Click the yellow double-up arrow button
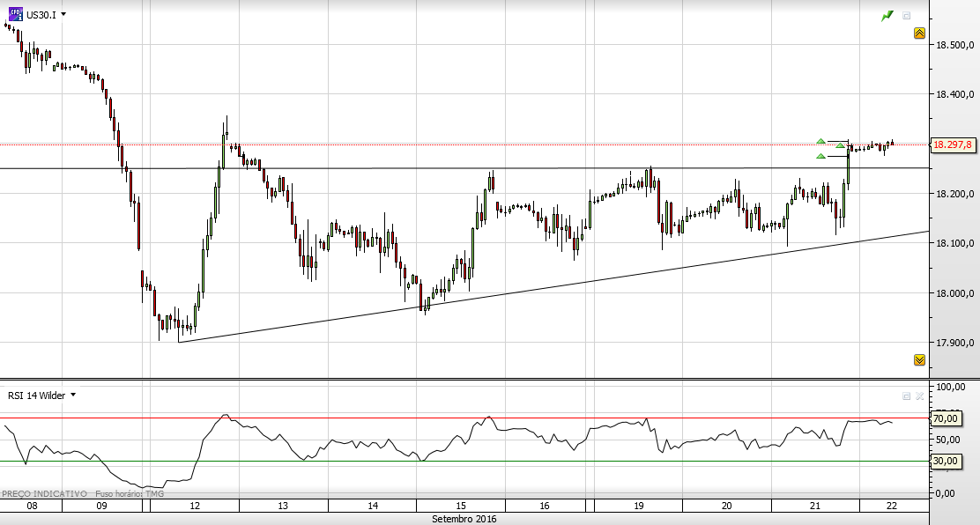The width and height of the screenshot is (980, 525). pos(919,33)
